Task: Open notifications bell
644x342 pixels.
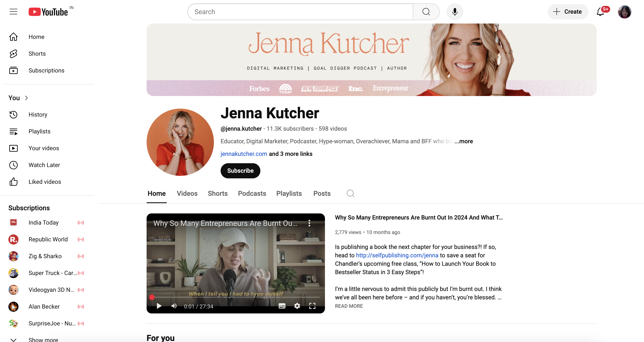Action: pyautogui.click(x=600, y=12)
